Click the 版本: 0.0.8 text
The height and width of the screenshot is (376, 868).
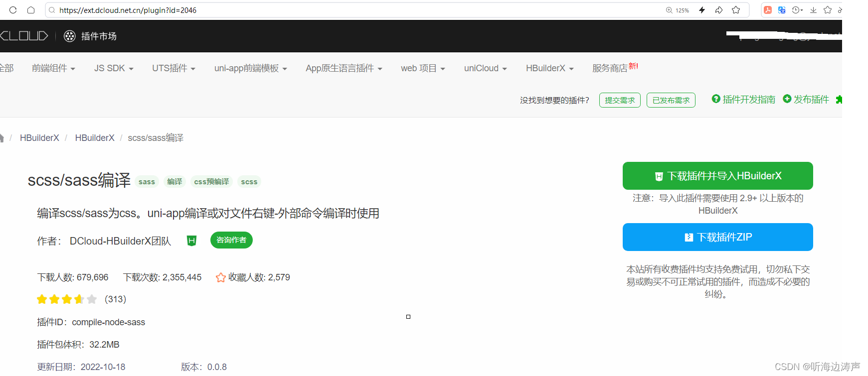(204, 367)
